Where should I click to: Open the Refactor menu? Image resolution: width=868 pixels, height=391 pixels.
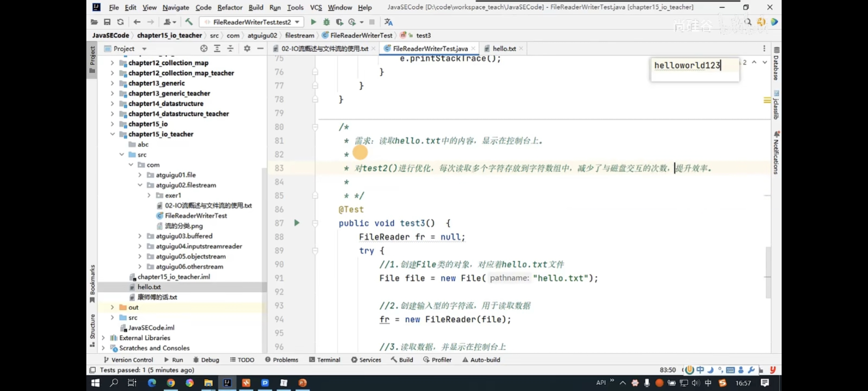229,7
